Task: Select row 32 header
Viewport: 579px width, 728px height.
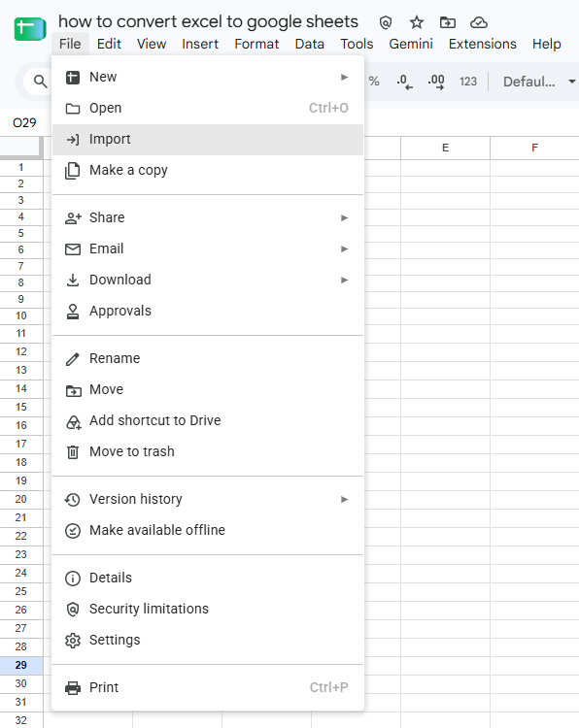Action: point(21,720)
